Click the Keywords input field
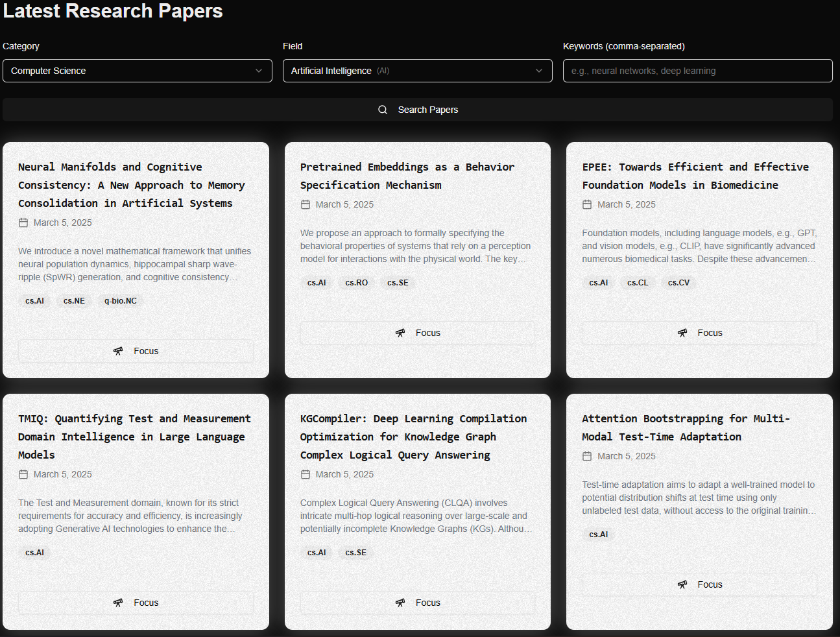840x637 pixels. (x=697, y=71)
